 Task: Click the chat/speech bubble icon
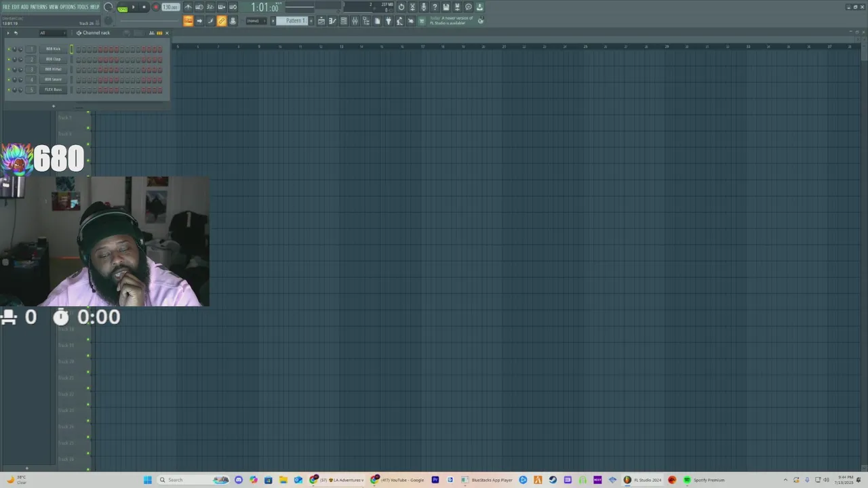(x=469, y=7)
